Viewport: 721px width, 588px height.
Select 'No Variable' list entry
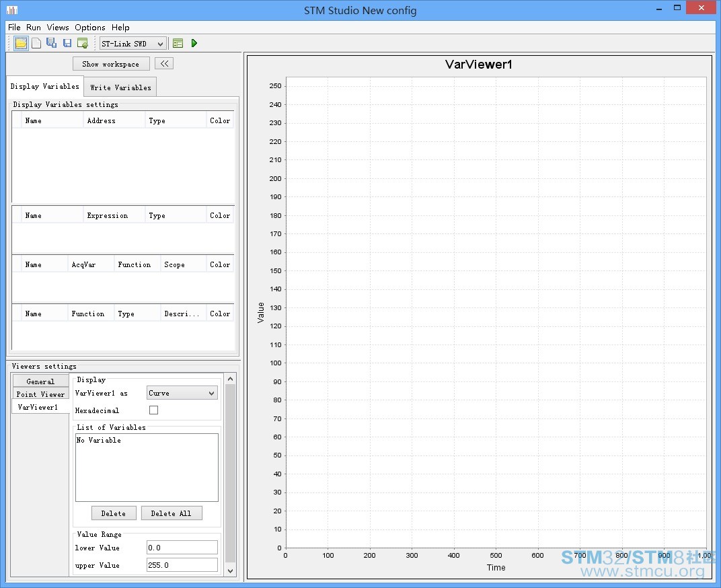(98, 440)
